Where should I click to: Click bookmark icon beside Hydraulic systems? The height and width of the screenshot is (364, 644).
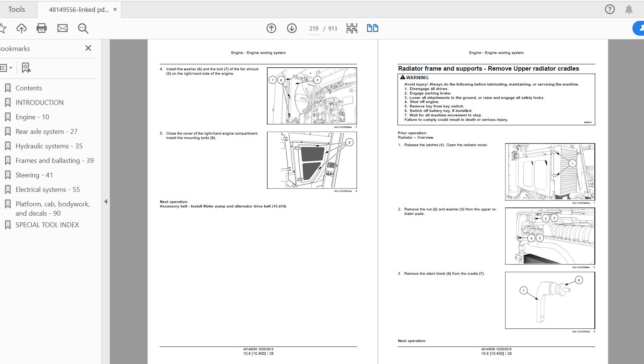tap(7, 146)
